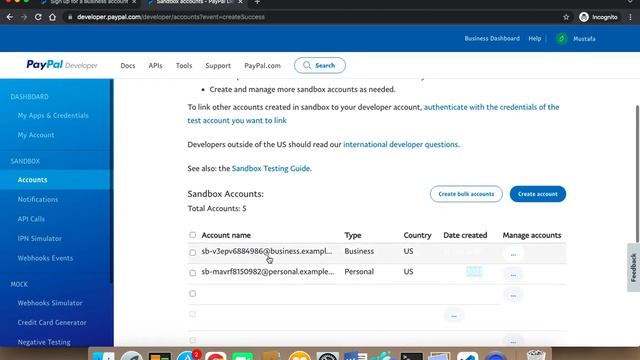Image resolution: width=640 pixels, height=360 pixels.
Task: Select all accounts with header checkbox
Action: (193, 235)
